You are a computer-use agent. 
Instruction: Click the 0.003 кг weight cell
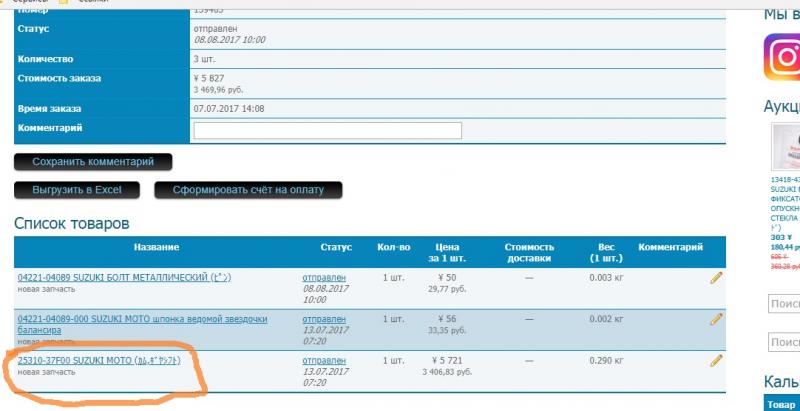[x=606, y=278]
